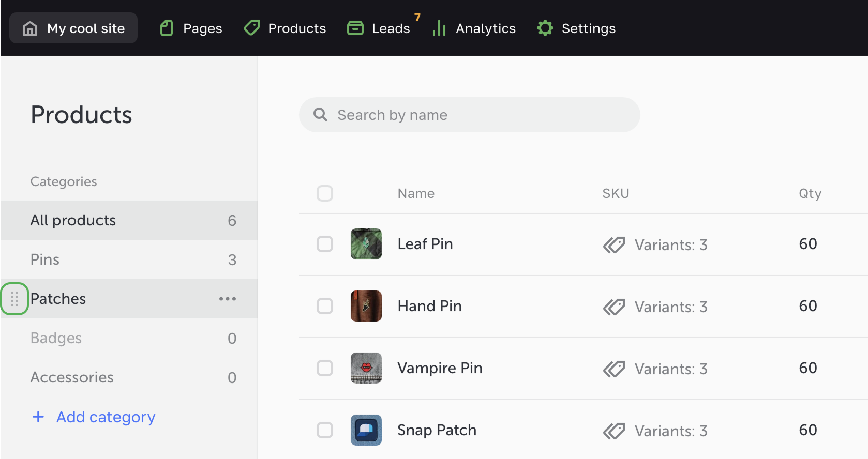Click the Analytics bar chart icon

tap(439, 28)
